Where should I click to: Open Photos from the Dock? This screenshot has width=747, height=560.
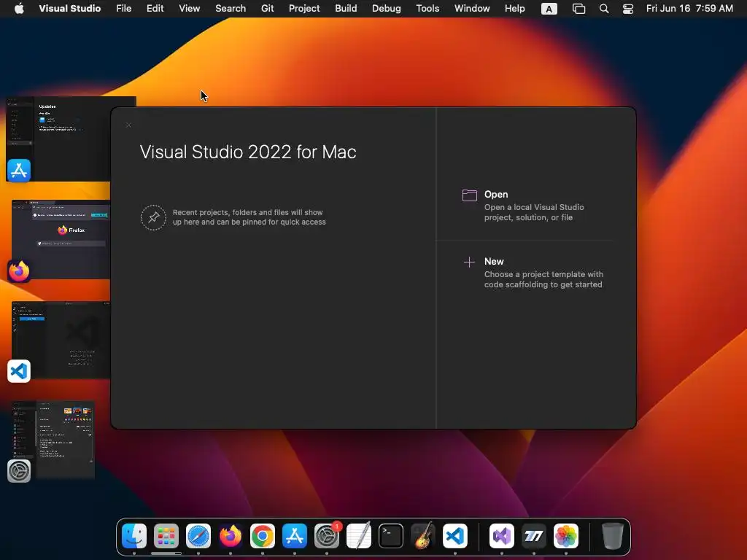pyautogui.click(x=566, y=536)
